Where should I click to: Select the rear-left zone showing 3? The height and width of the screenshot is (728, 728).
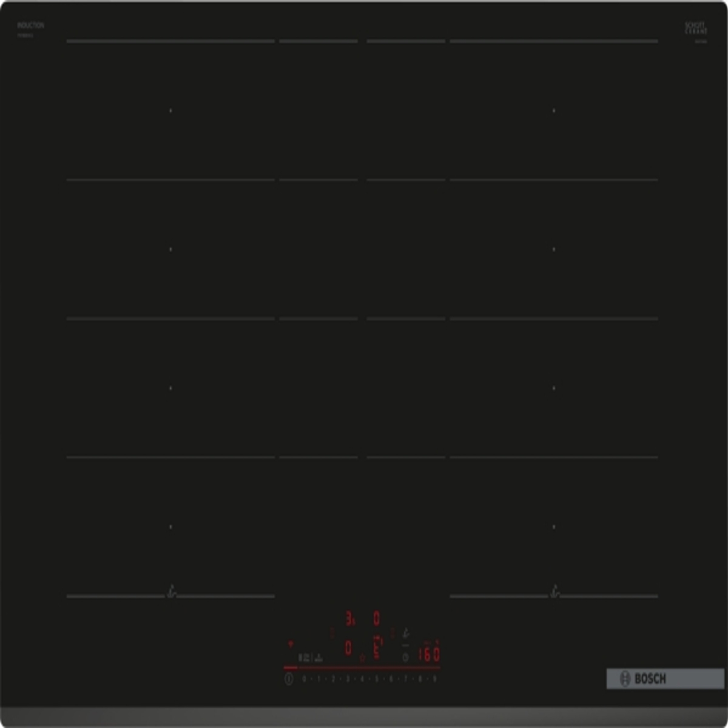(350, 619)
